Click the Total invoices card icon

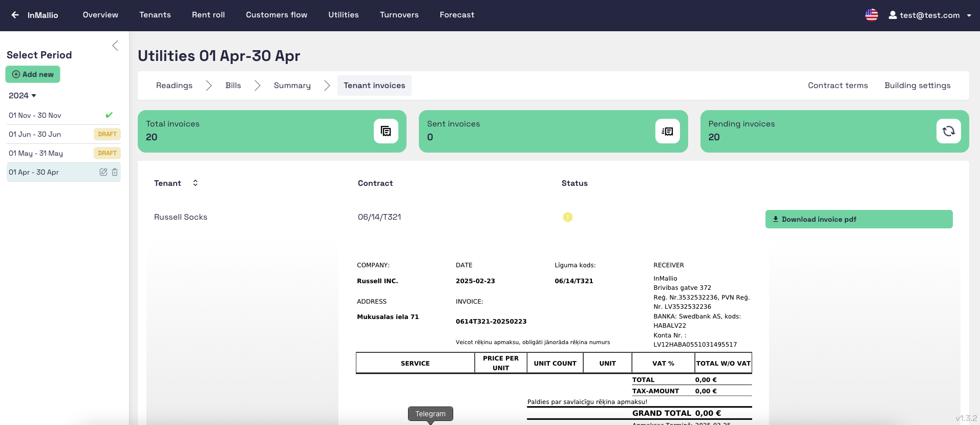[386, 131]
